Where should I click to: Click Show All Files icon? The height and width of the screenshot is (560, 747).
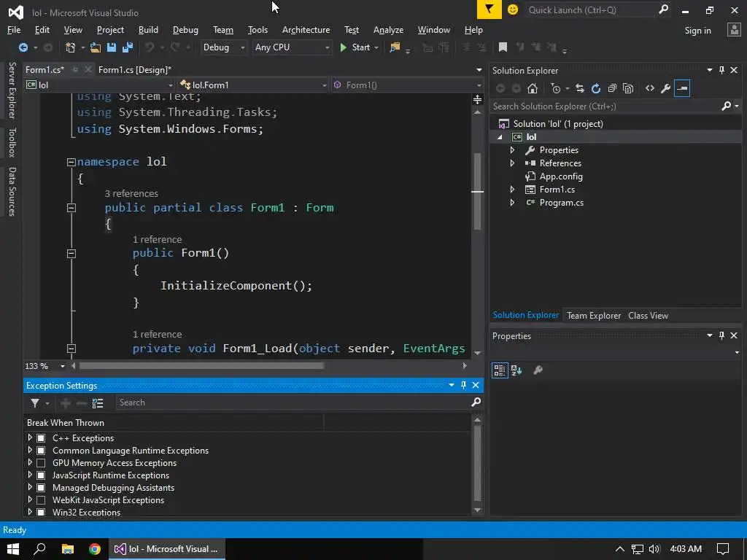pyautogui.click(x=628, y=88)
